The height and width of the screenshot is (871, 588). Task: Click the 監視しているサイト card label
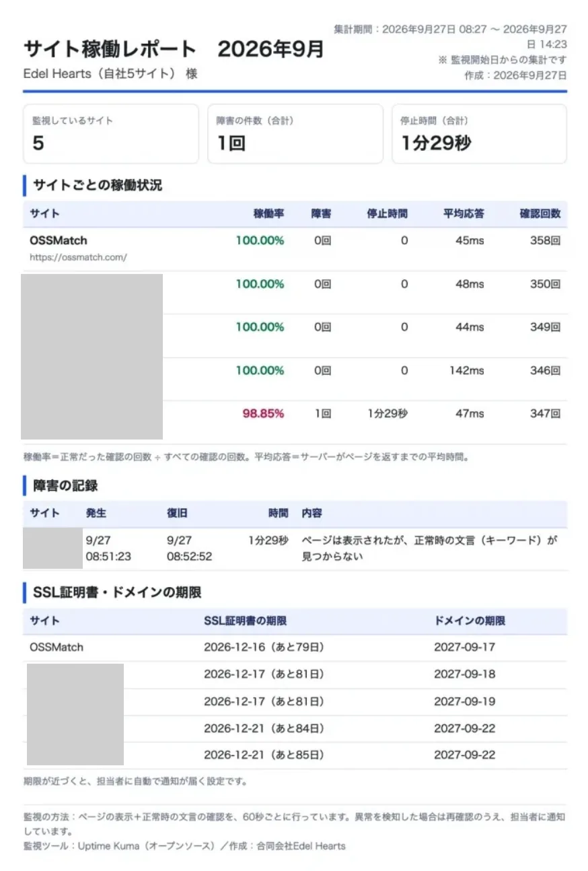pyautogui.click(x=73, y=121)
